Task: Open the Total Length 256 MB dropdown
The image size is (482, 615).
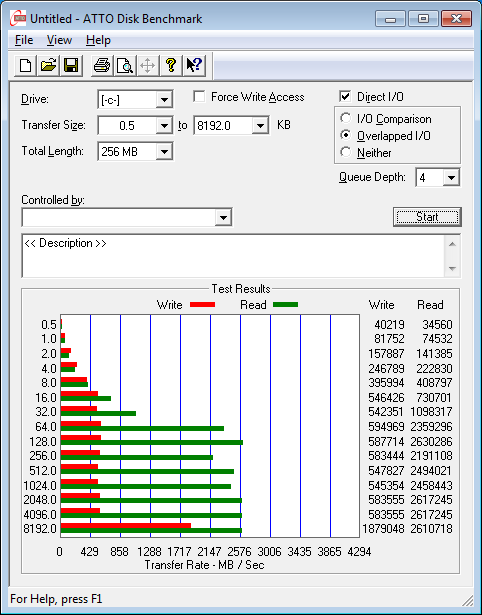Action: pyautogui.click(x=164, y=151)
